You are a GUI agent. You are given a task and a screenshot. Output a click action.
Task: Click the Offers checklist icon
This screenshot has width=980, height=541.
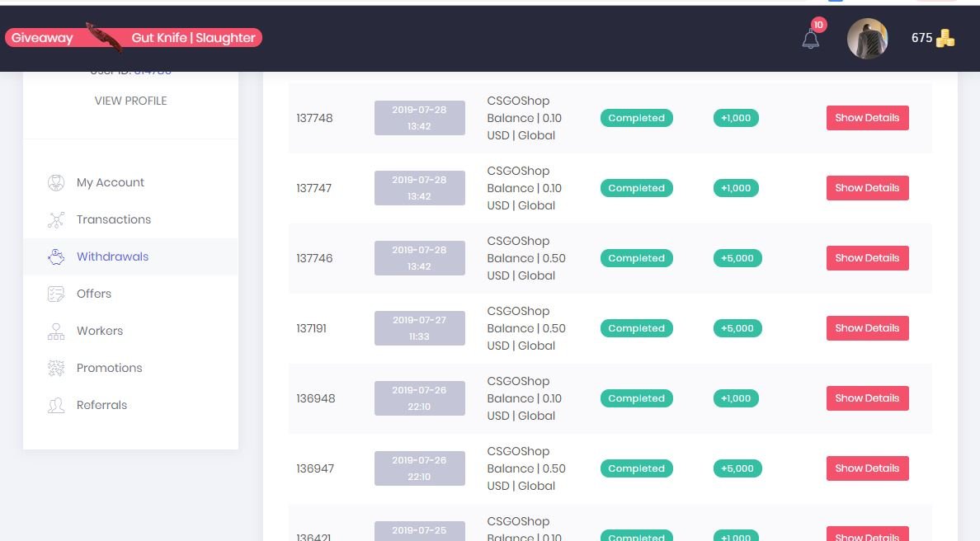pos(56,294)
